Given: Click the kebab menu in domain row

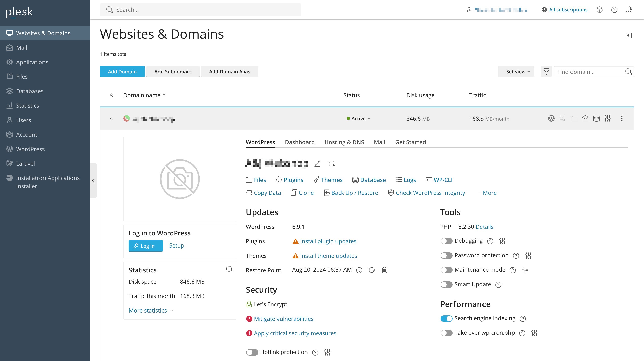Looking at the screenshot, I should (622, 118).
